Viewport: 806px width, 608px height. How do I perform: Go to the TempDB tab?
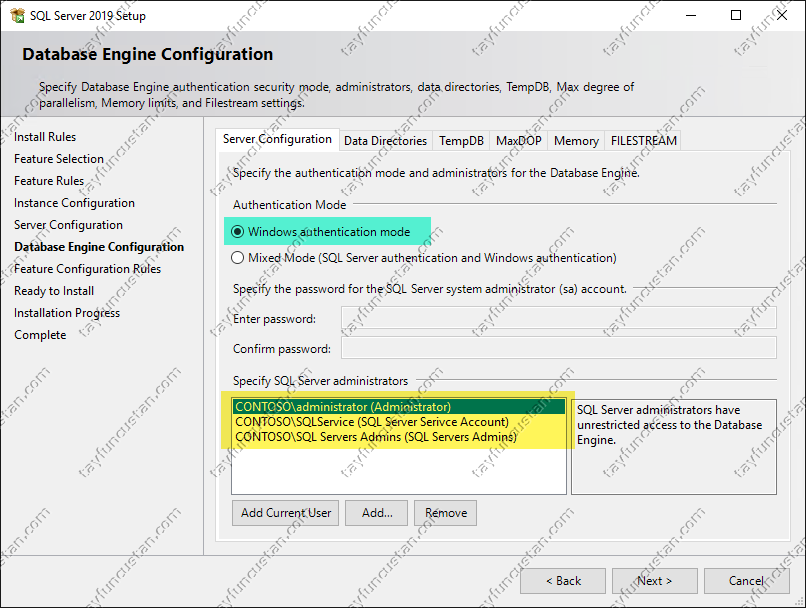click(461, 141)
